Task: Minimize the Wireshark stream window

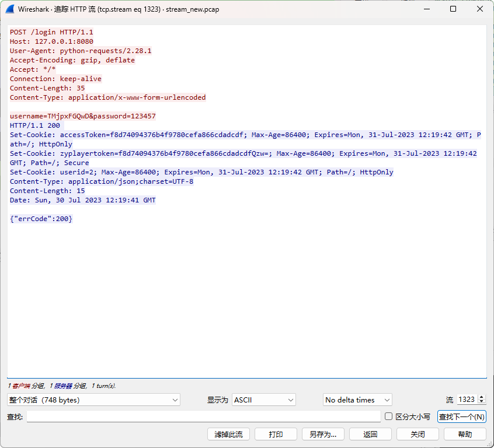Action: [427, 9]
